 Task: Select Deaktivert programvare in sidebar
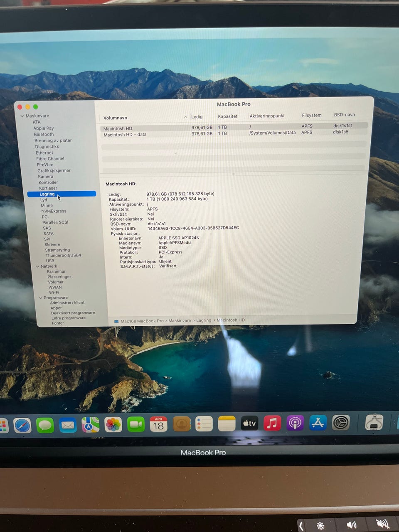click(x=73, y=313)
